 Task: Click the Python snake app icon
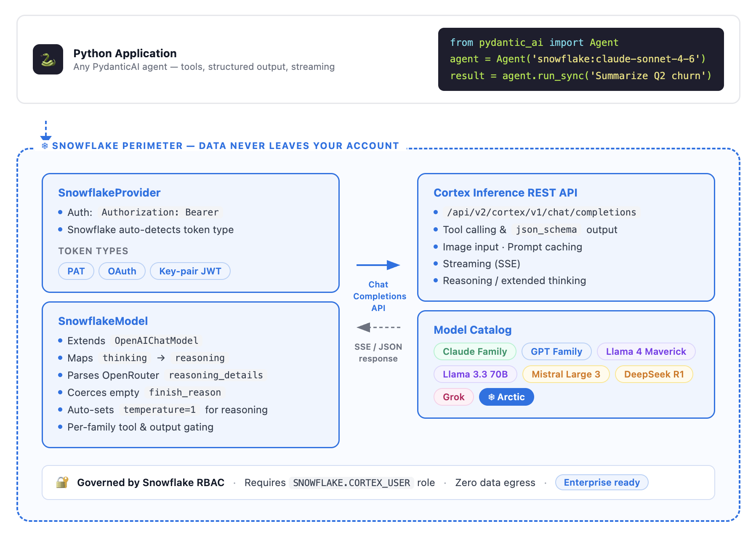[48, 59]
